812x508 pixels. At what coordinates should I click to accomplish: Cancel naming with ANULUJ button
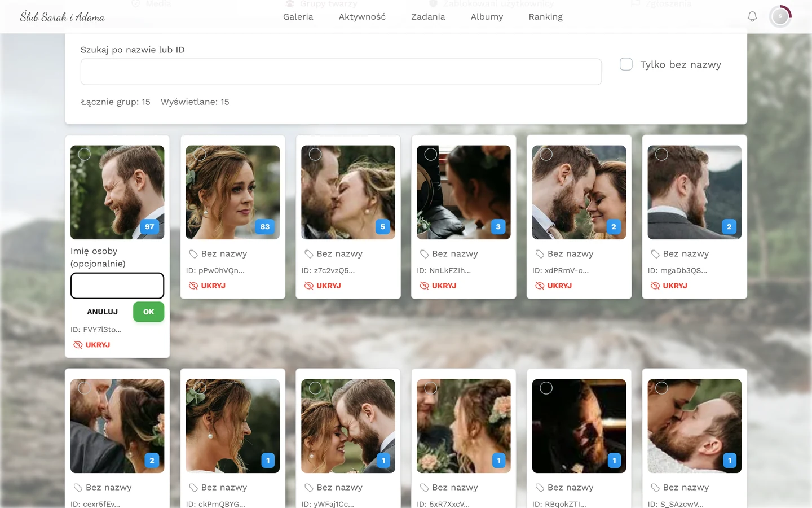(102, 312)
